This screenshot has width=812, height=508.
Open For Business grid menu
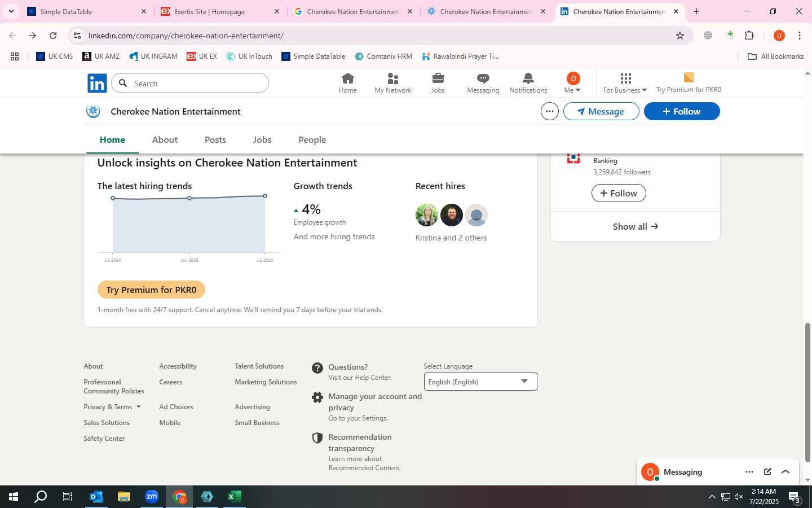coord(625,83)
